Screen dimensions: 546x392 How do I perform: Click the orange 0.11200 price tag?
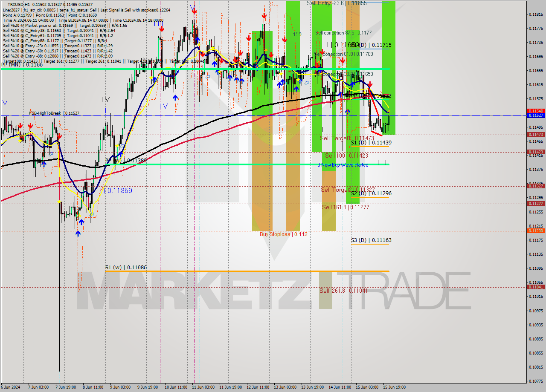pyautogui.click(x=536, y=231)
